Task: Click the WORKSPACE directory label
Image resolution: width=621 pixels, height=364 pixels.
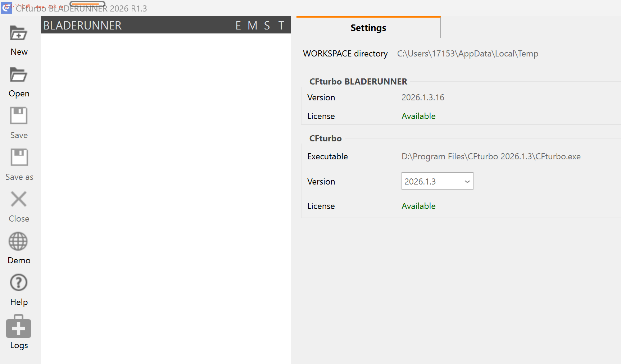Action: (345, 54)
